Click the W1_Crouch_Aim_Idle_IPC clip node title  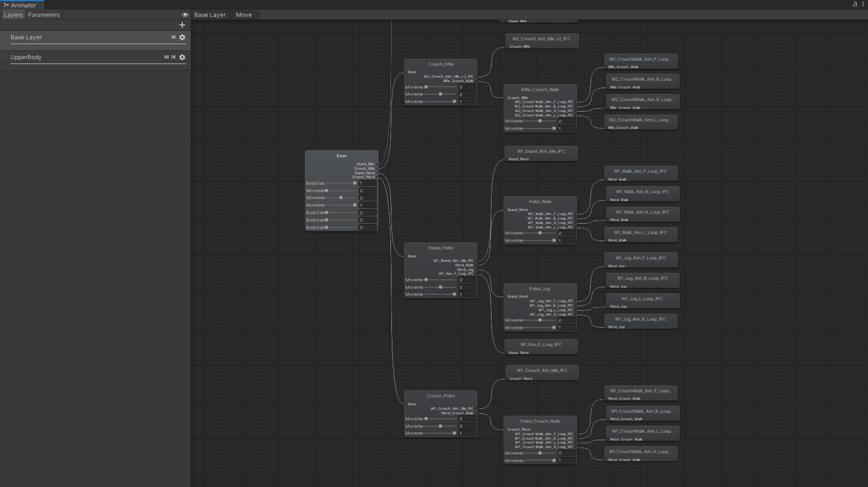(x=542, y=370)
